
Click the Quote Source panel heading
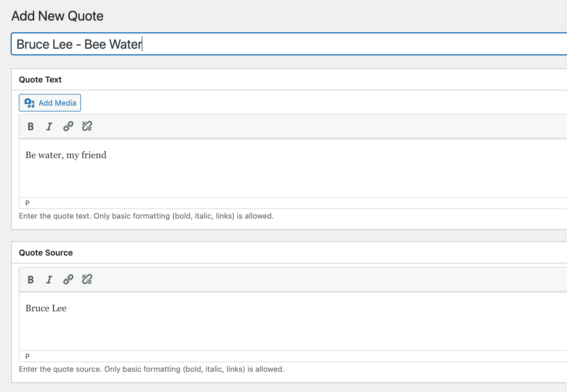click(46, 253)
